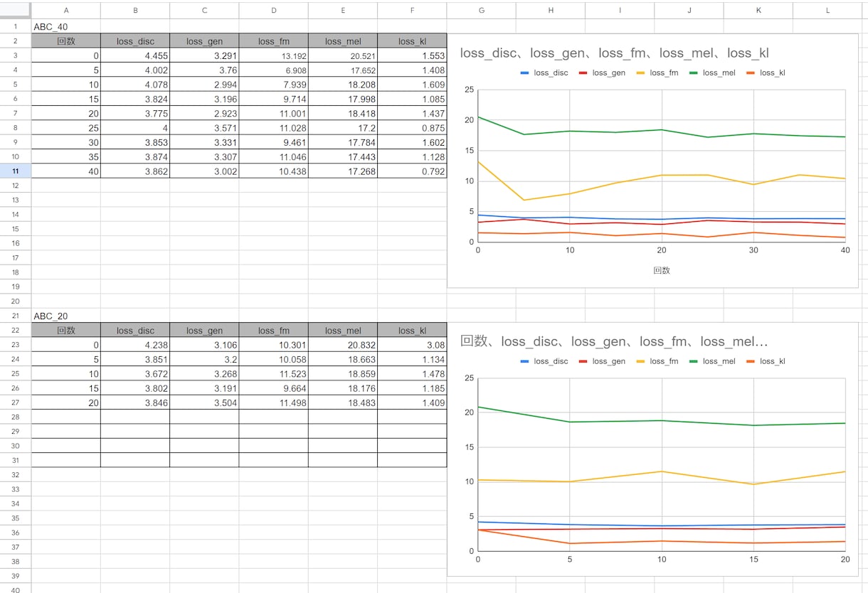Viewport: 868px width, 593px height.
Task: Click the loss_gen value 3.291
Action: [x=204, y=55]
